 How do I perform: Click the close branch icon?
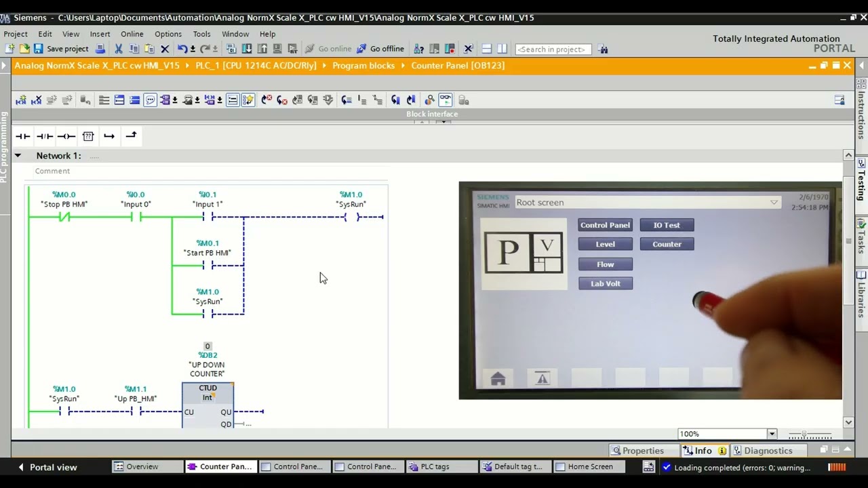point(131,136)
